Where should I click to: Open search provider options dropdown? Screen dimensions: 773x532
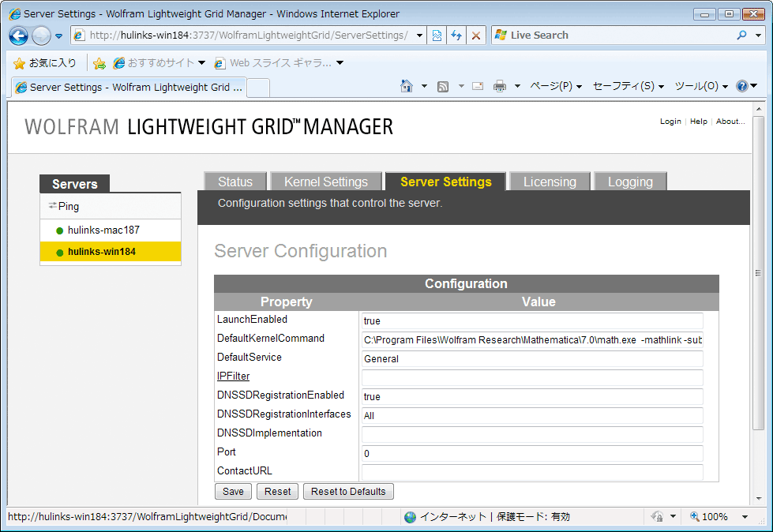click(758, 36)
